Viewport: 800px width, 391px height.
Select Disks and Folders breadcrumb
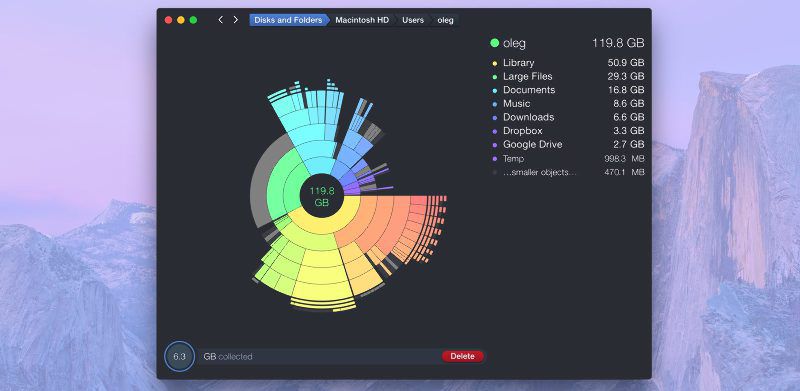[x=288, y=20]
